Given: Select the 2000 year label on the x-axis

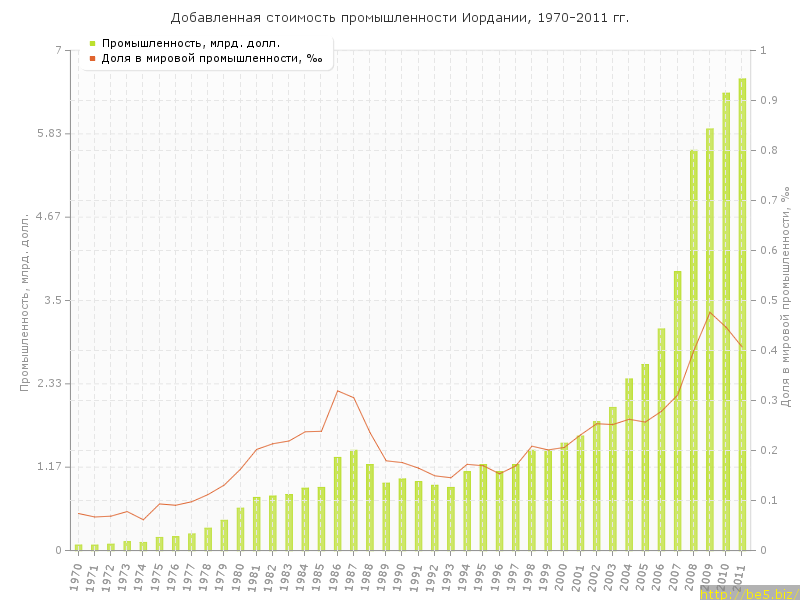Looking at the screenshot, I should (x=562, y=577).
